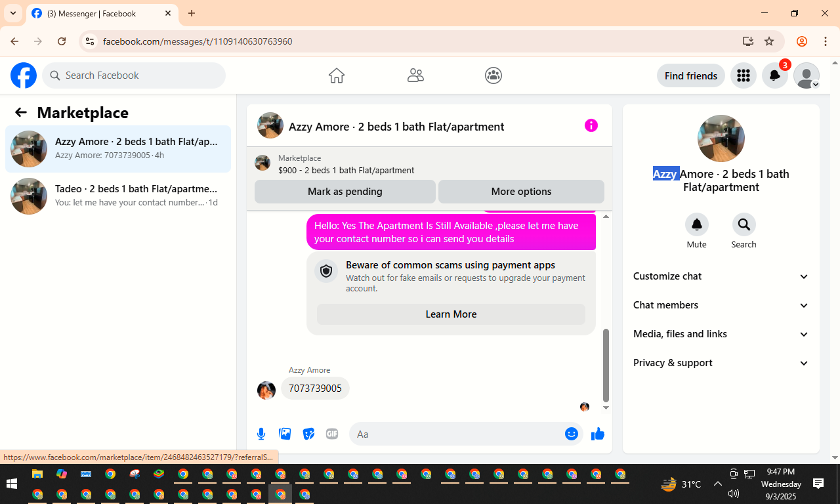Screen dimensions: 840x504
Task: View site information icon in the address bar
Action: click(x=91, y=41)
